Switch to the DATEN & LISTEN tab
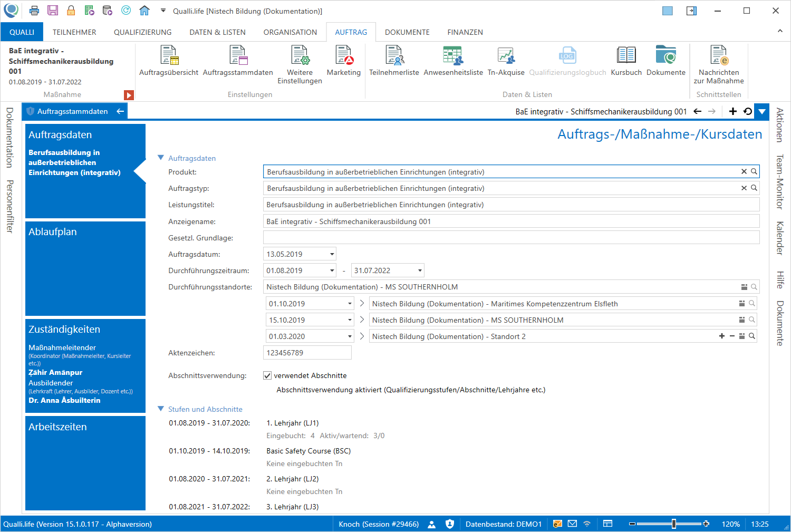This screenshot has width=791, height=532. click(x=217, y=32)
